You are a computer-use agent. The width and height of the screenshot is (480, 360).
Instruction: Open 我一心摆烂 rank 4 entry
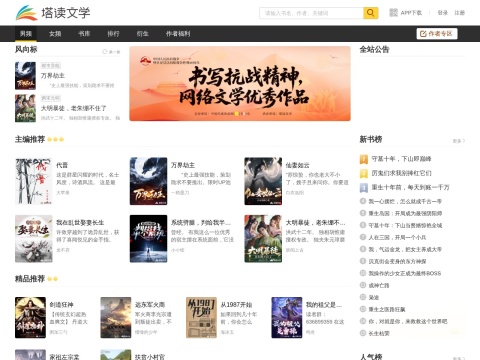[405, 201]
